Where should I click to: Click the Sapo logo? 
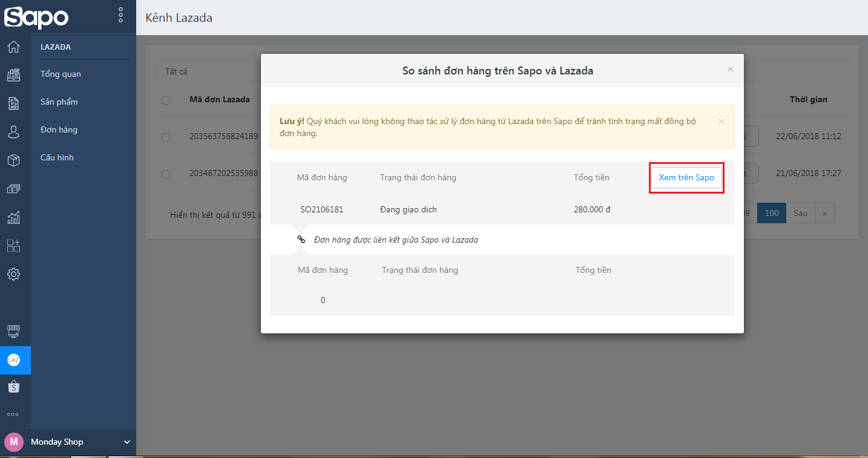click(x=36, y=16)
